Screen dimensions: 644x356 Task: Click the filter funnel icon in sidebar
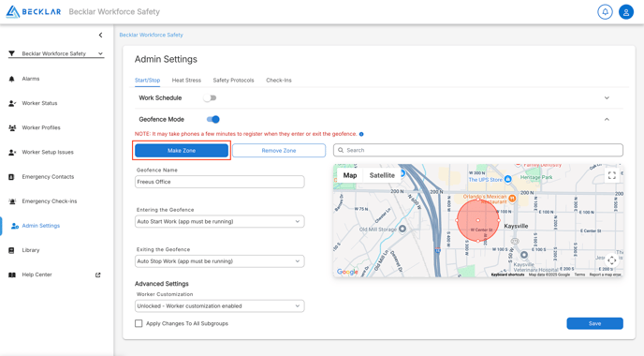(11, 53)
